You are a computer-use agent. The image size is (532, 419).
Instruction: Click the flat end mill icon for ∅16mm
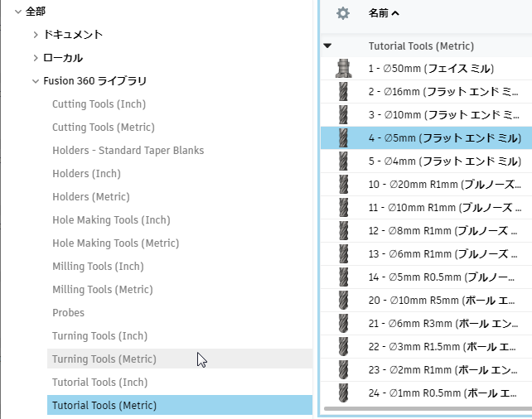[x=343, y=91]
